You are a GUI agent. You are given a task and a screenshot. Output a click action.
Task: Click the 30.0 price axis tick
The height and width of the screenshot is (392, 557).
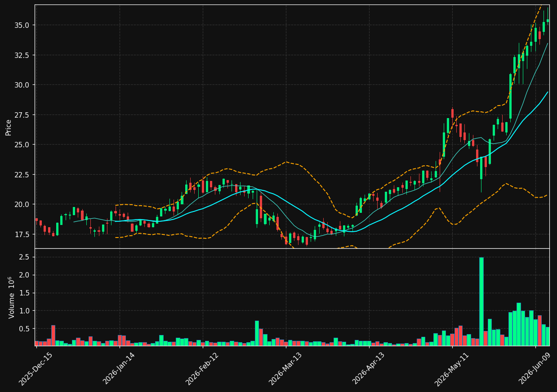22,85
